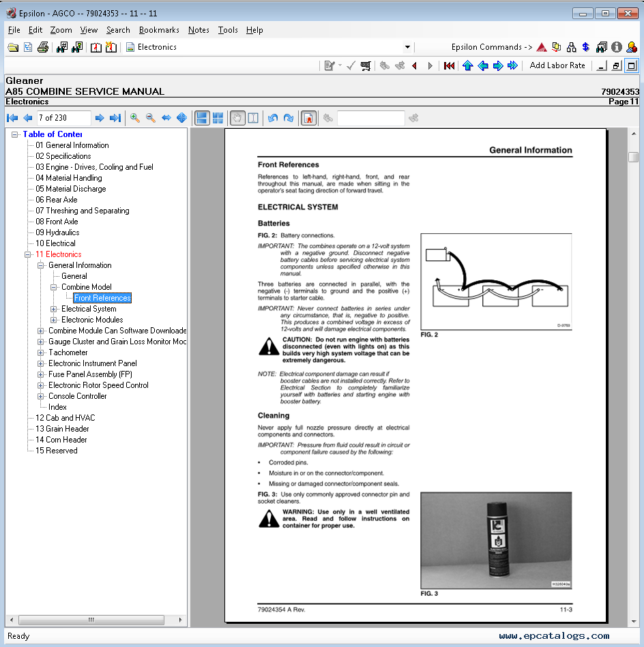Image resolution: width=644 pixels, height=647 pixels.
Task: Select 14 Corn Header chapter
Action: [61, 440]
